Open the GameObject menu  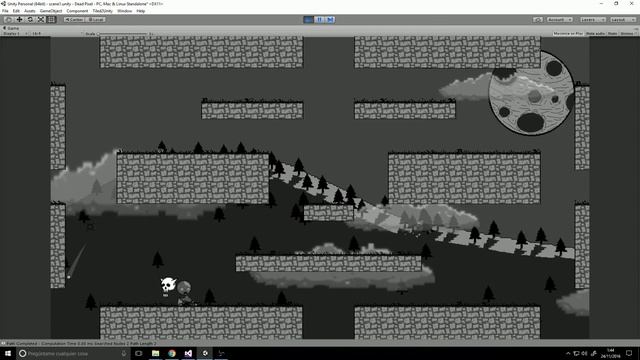tap(51, 11)
